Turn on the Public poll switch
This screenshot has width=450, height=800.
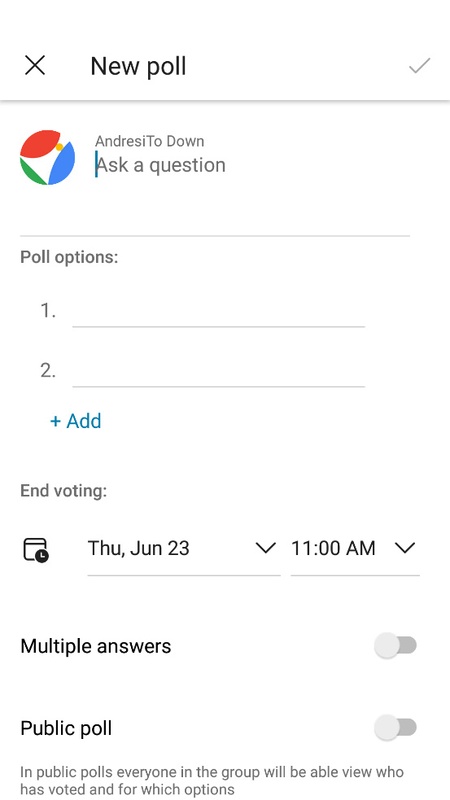(395, 728)
